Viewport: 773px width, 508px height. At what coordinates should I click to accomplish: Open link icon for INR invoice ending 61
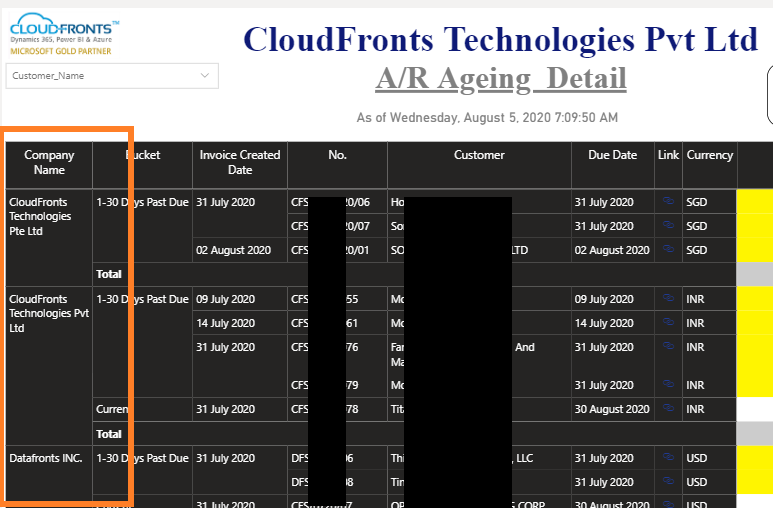point(668,322)
